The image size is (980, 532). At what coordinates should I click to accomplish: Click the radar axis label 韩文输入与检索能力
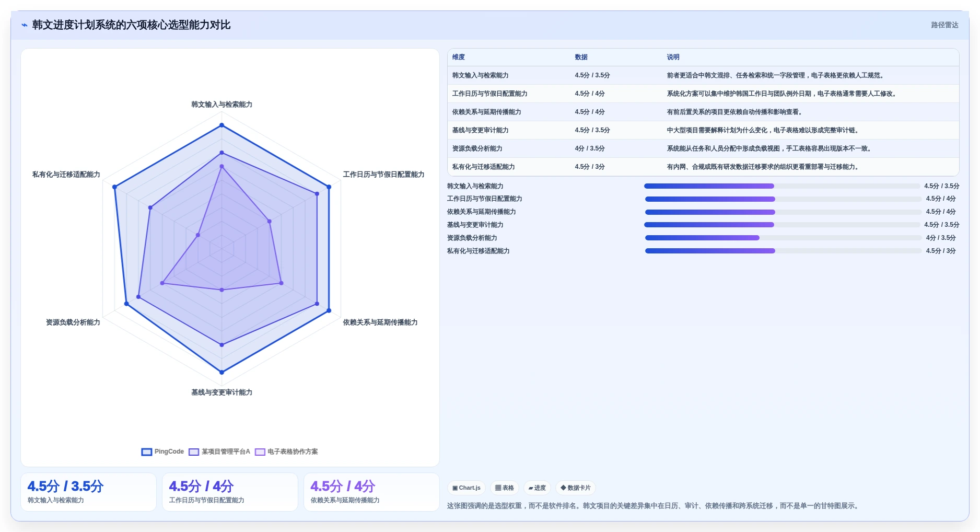(x=221, y=105)
